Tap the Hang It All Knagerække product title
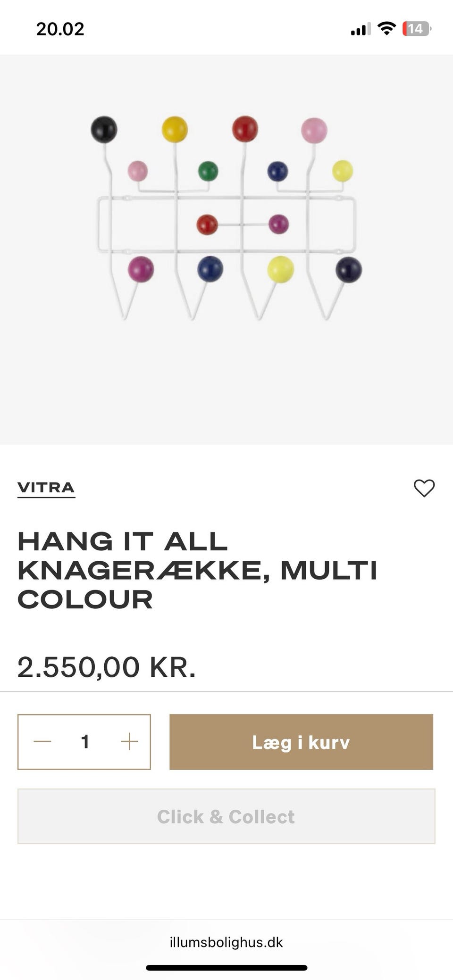The image size is (453, 980). tap(197, 570)
